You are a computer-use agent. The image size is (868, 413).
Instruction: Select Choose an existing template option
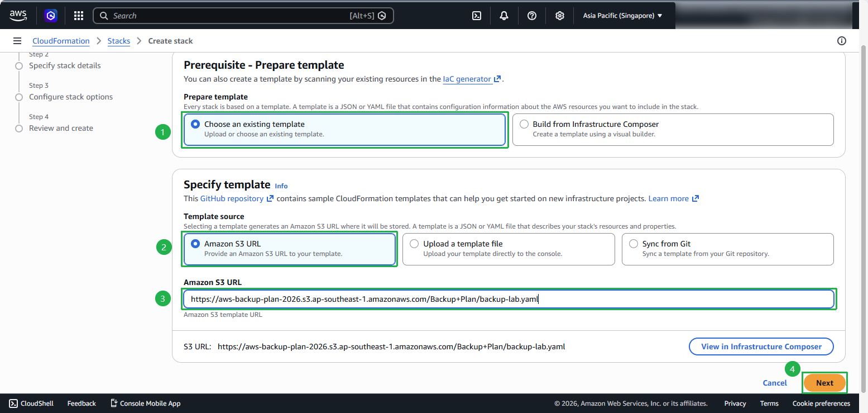pyautogui.click(x=344, y=130)
